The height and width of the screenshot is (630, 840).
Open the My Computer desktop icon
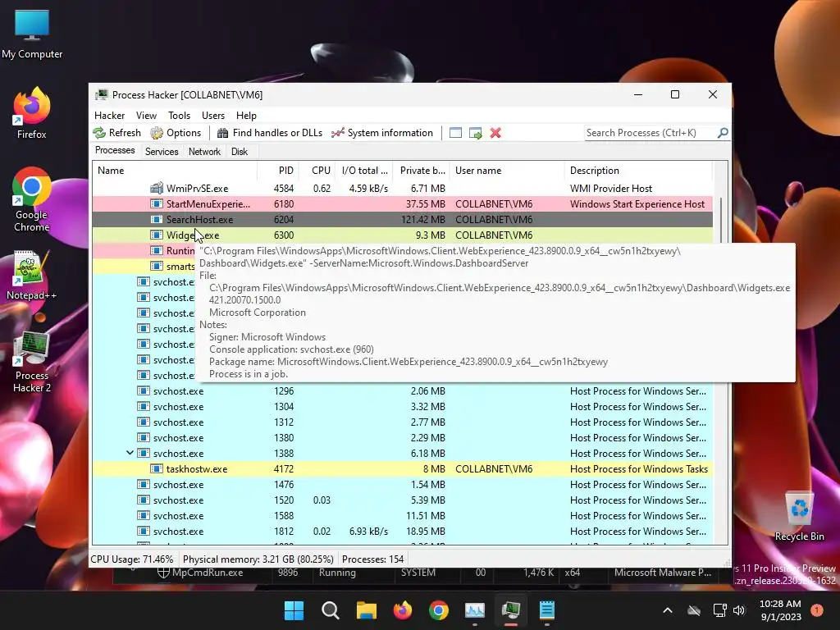click(32, 34)
